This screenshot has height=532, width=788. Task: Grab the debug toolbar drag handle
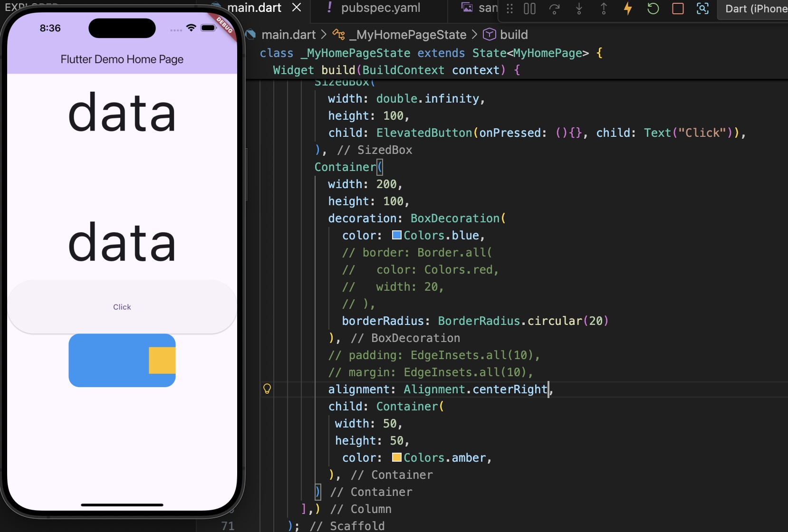[x=509, y=9]
